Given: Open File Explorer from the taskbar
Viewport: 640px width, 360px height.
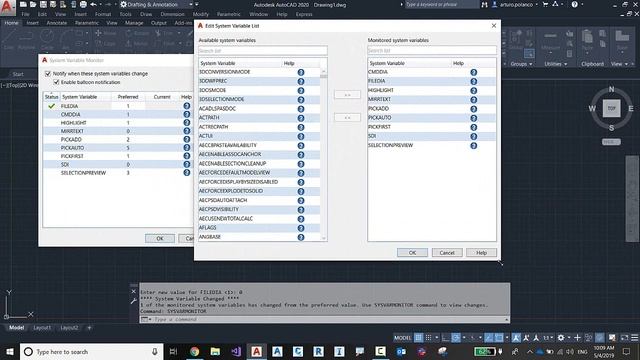Looking at the screenshot, I should (x=215, y=351).
